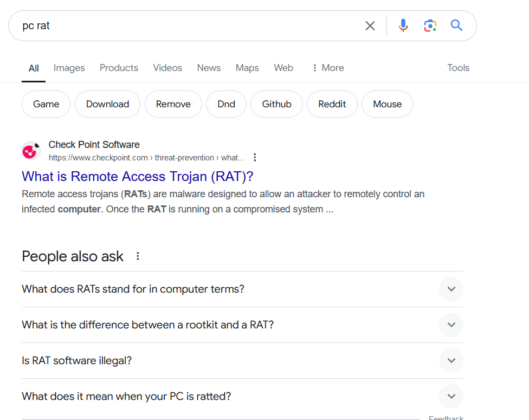Open the search Tools options
This screenshot has height=420, width=529.
[x=458, y=68]
